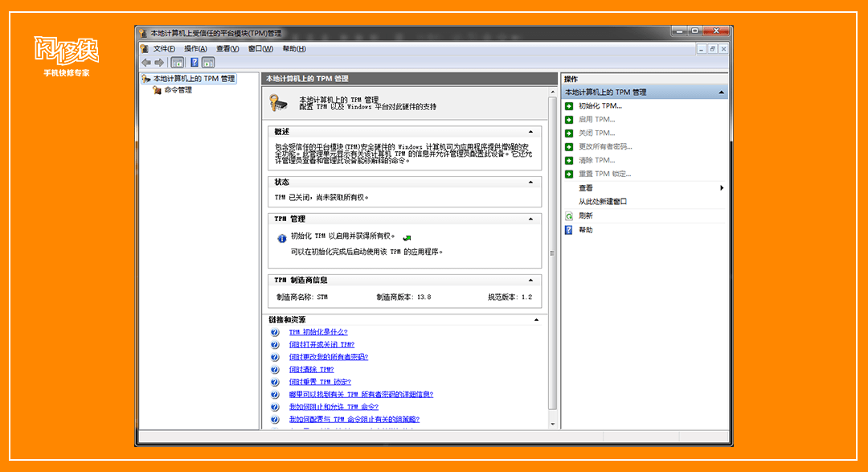Screen dimensions: 868x472
Task: Open the 何时重置 TPM 锁定? link
Action: pyautogui.click(x=320, y=382)
